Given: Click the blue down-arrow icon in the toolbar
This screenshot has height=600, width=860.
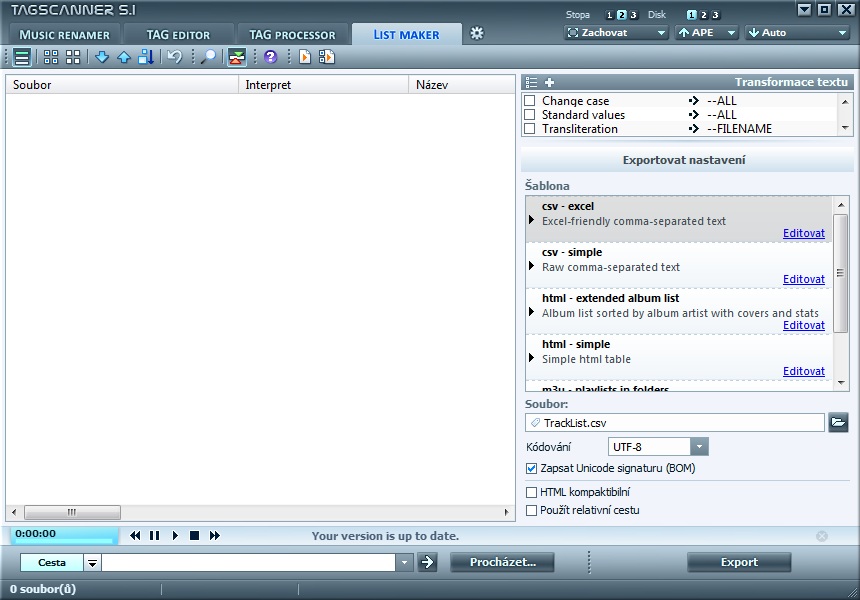Looking at the screenshot, I should [102, 57].
